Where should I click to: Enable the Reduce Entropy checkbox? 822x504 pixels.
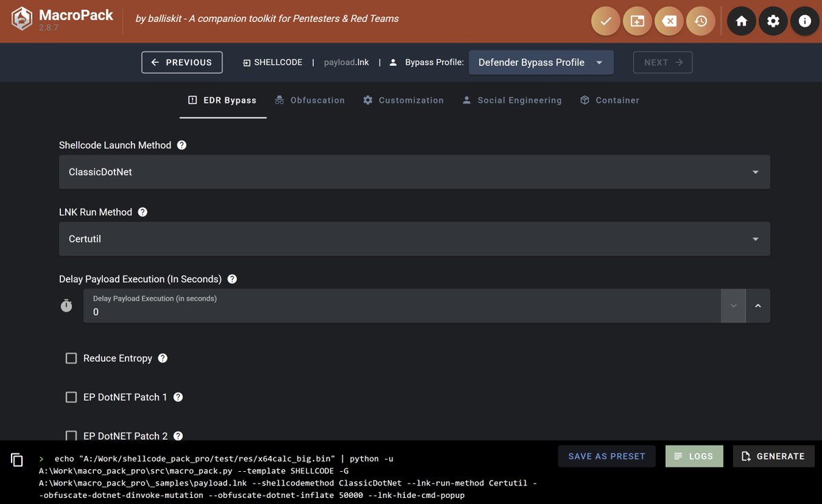coord(71,358)
